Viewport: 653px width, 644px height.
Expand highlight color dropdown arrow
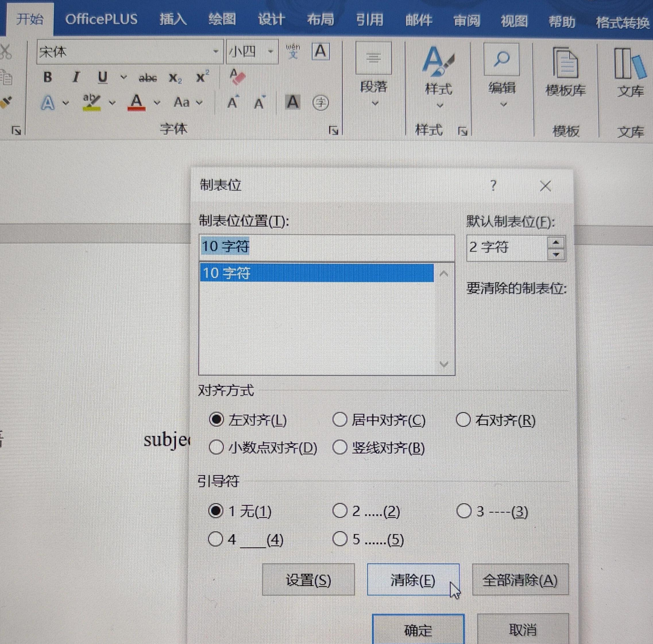[x=112, y=103]
